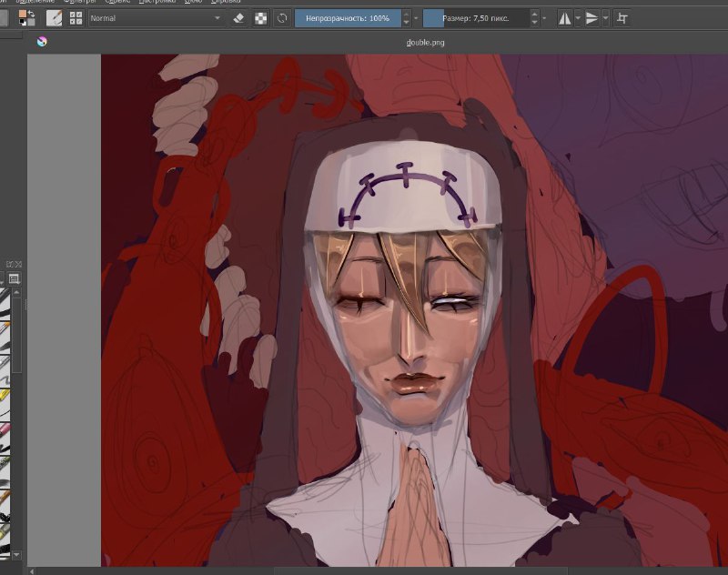Open the Фильтры menu
The height and width of the screenshot is (575, 728).
pos(79,2)
